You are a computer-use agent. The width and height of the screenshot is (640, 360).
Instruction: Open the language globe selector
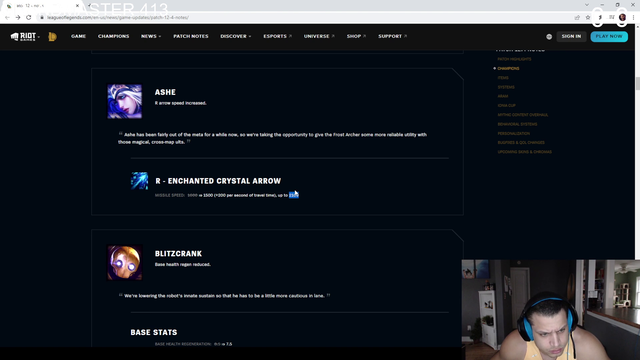pyautogui.click(x=549, y=37)
